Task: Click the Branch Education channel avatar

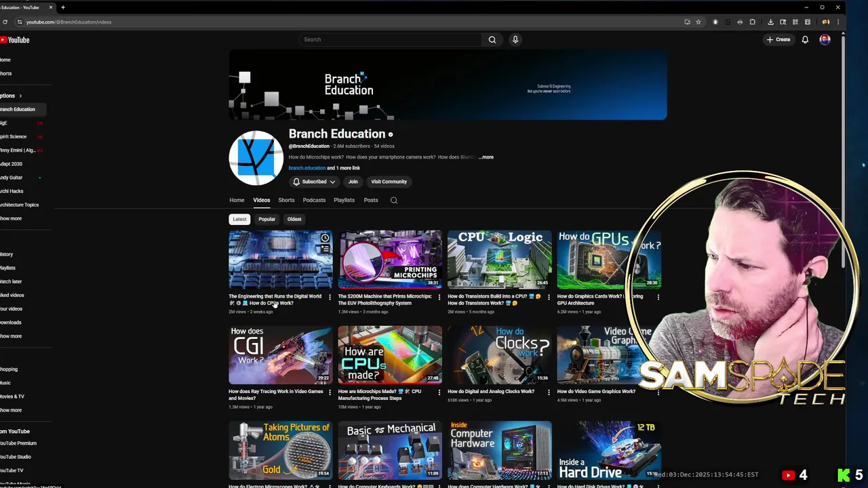Action: pos(256,157)
